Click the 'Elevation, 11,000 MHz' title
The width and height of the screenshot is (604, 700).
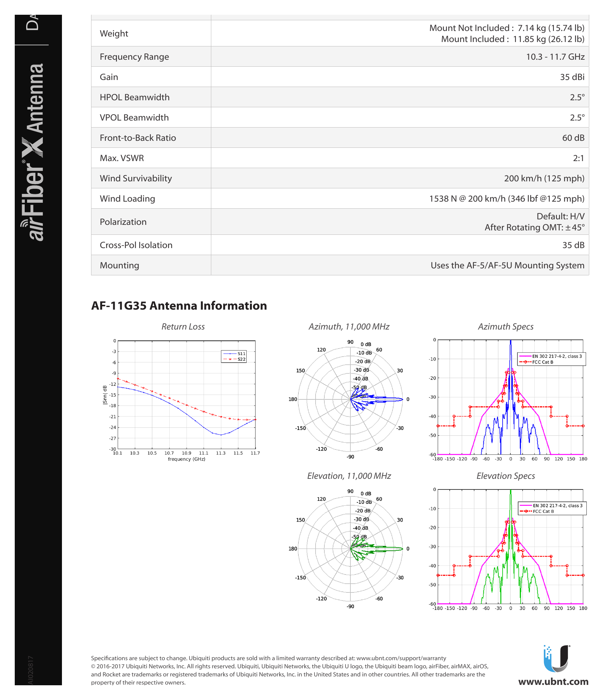pos(349,476)
